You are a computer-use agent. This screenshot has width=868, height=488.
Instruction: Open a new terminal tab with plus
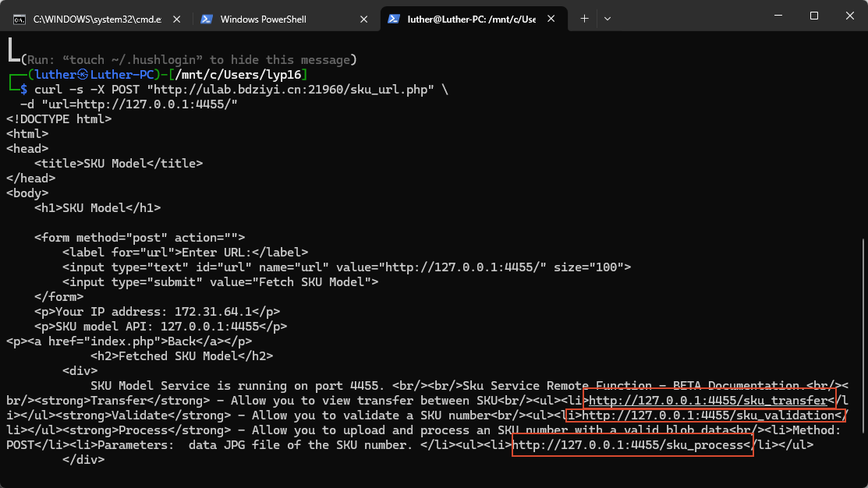(584, 19)
